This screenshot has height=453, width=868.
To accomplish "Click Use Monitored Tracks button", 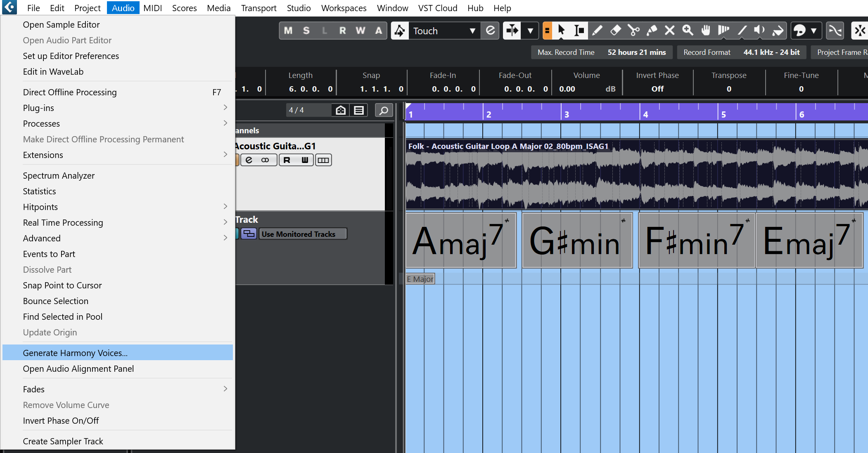I will pyautogui.click(x=302, y=234).
